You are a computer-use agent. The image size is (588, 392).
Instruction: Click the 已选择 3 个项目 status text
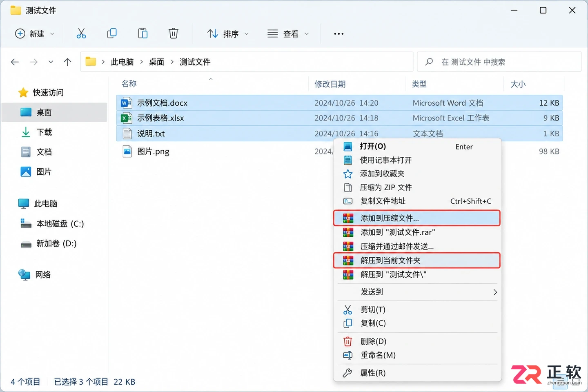point(81,382)
